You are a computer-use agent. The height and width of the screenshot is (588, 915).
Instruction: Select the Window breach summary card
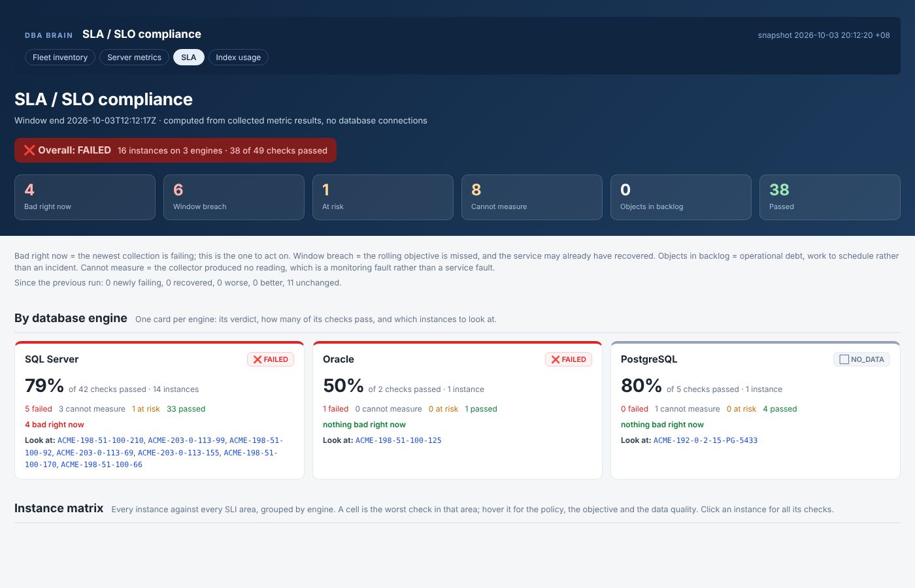(x=234, y=197)
